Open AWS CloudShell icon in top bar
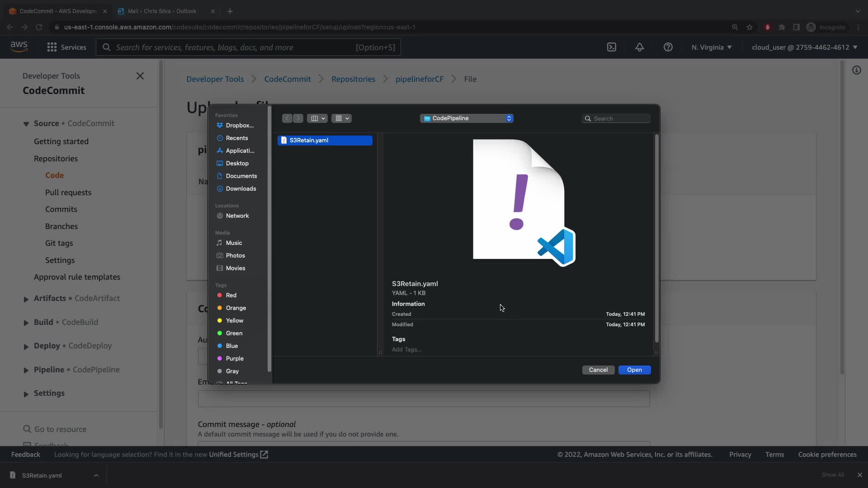The image size is (868, 488). click(611, 47)
